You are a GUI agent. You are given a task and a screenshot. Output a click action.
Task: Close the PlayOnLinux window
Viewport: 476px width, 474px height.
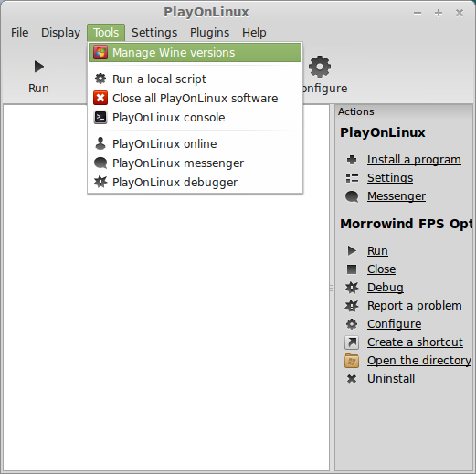coord(460,13)
